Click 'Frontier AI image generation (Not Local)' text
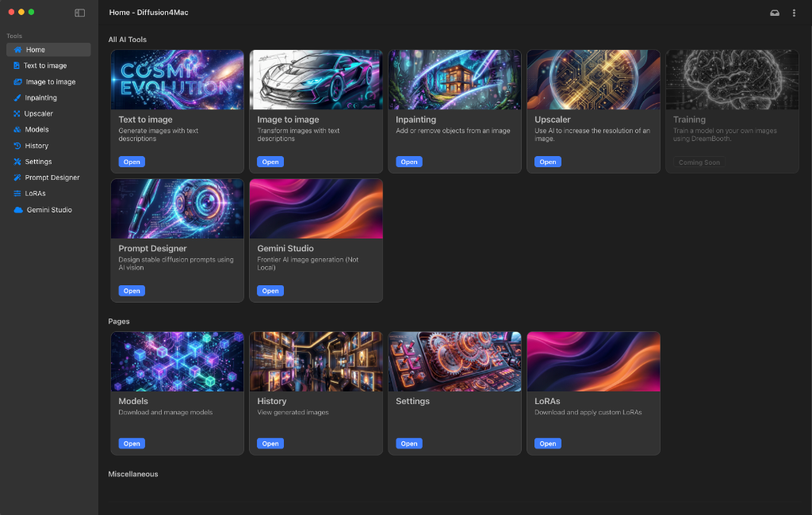This screenshot has height=515, width=812. coord(308,264)
